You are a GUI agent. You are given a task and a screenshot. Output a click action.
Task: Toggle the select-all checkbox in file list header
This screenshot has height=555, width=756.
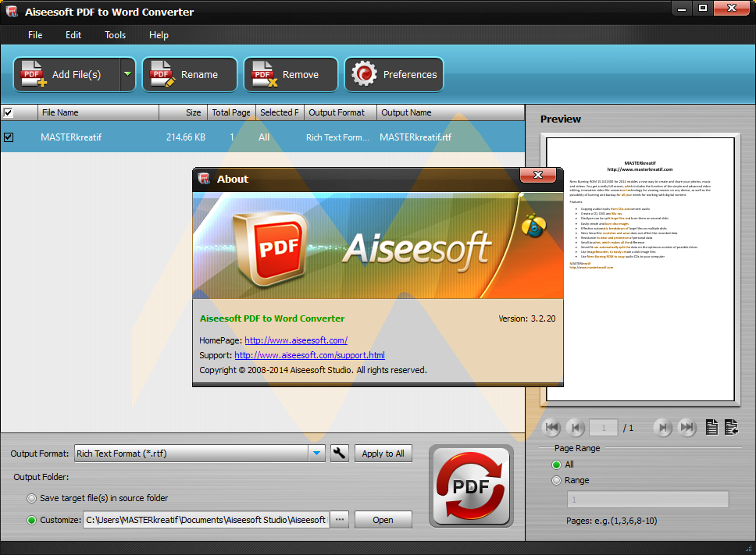pos(9,112)
